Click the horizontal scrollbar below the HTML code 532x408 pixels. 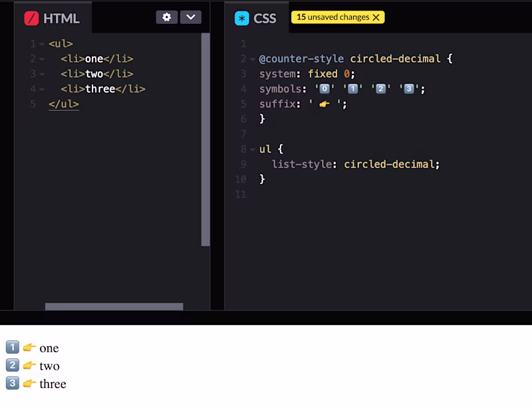tap(113, 306)
